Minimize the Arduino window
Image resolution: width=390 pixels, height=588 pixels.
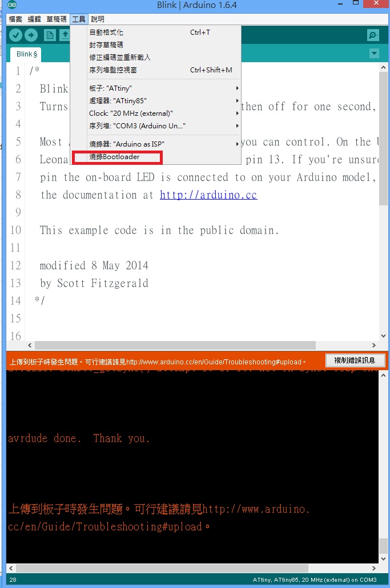340,4
